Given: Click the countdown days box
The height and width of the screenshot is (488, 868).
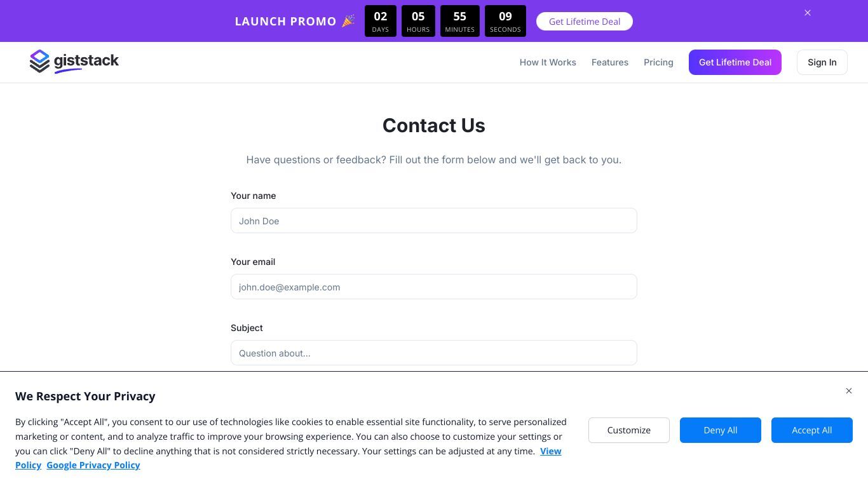Looking at the screenshot, I should click(x=381, y=21).
